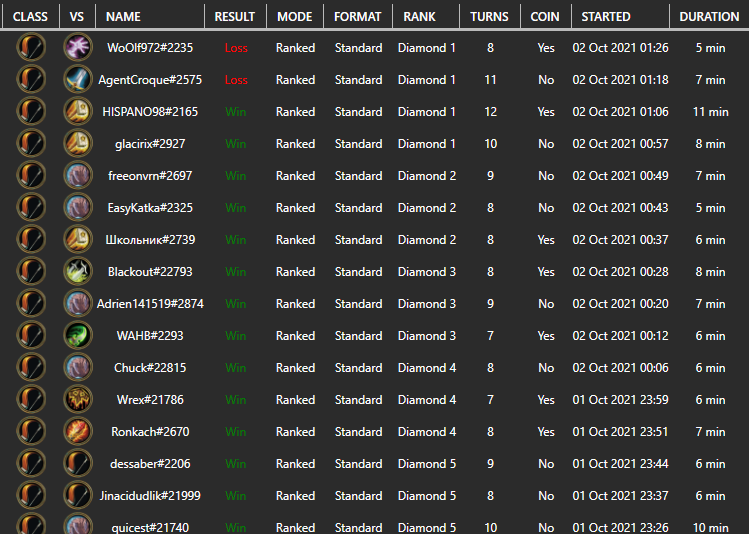Click start time 02 Oct 2021 00:28

[620, 272]
